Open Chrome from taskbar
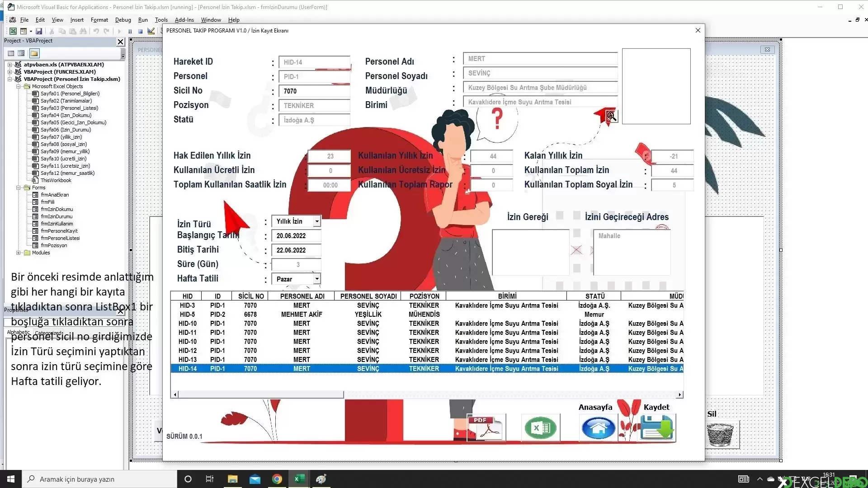The width and height of the screenshot is (868, 488). point(277,479)
